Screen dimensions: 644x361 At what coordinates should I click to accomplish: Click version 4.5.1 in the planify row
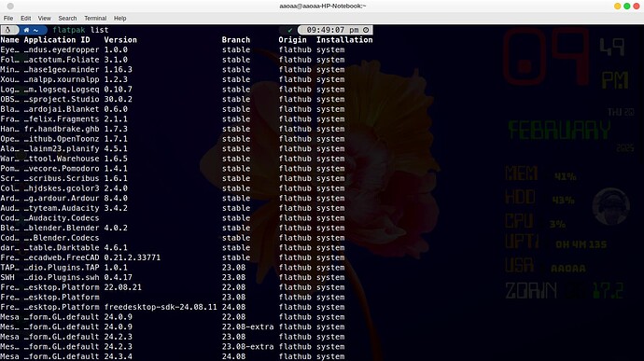point(116,148)
